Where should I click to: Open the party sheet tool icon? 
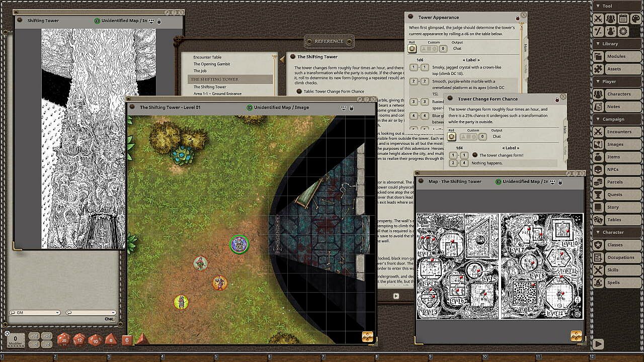[611, 19]
